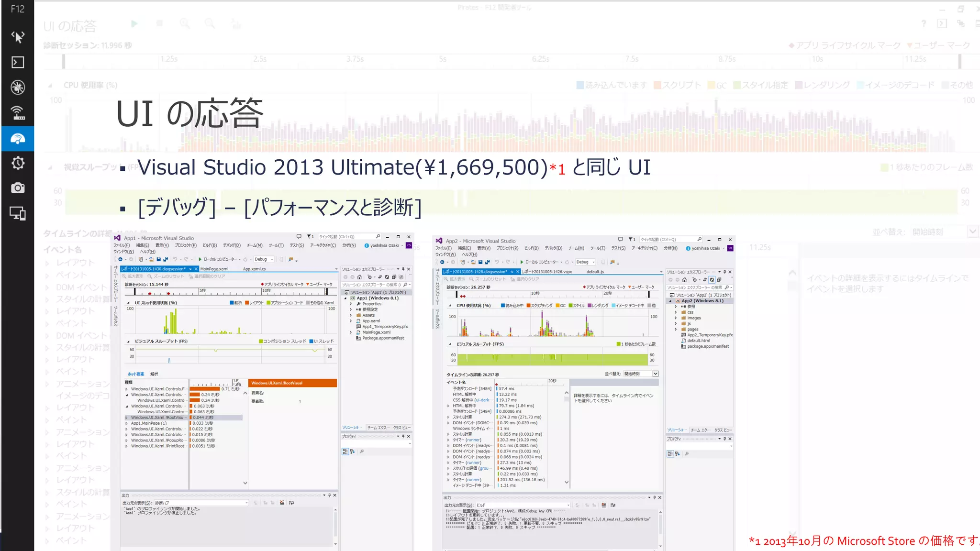Open Analyze menu in App2 Visual Studio
This screenshot has height=551, width=980.
click(670, 248)
